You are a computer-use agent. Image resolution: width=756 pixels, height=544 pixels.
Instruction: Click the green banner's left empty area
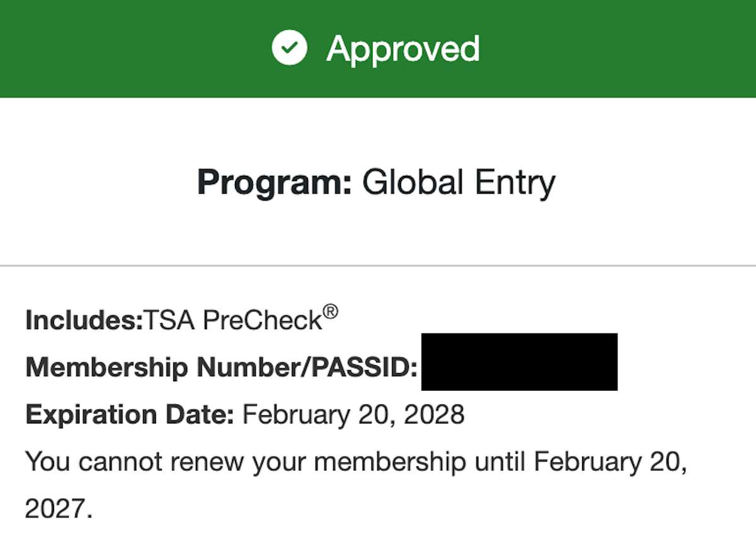pyautogui.click(x=126, y=49)
